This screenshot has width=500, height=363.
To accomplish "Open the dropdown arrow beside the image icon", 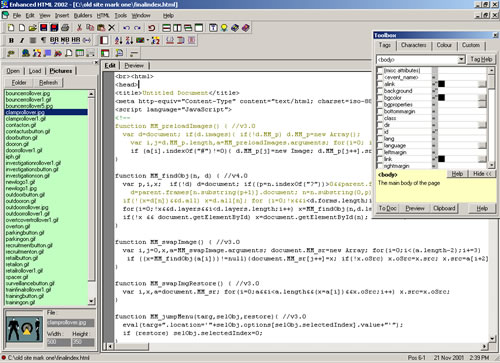I will click(x=148, y=40).
